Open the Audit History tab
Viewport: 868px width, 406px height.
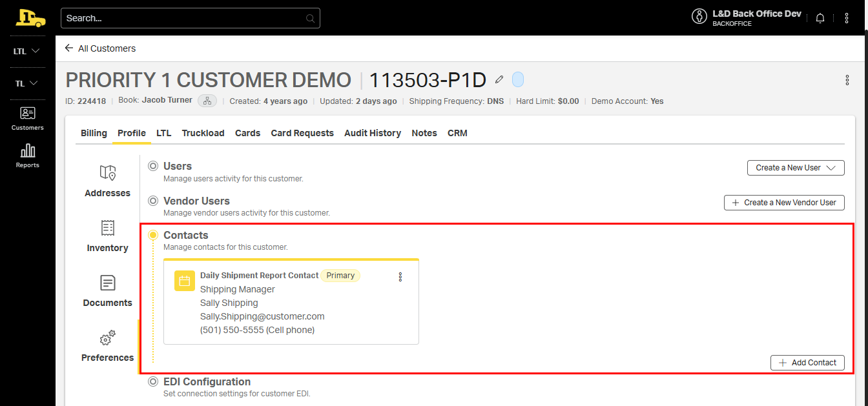pos(373,133)
